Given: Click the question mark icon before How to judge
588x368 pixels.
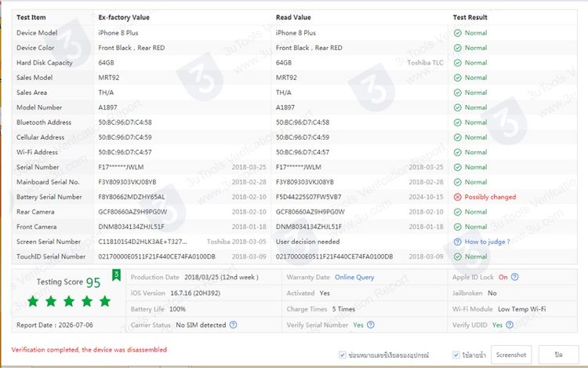Looking at the screenshot, I should 458,242.
